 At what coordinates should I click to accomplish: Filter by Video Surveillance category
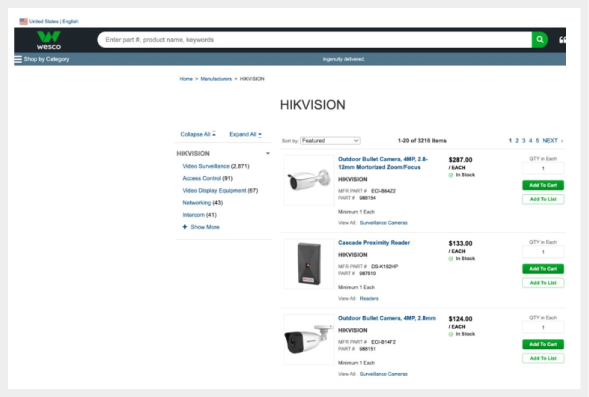206,166
